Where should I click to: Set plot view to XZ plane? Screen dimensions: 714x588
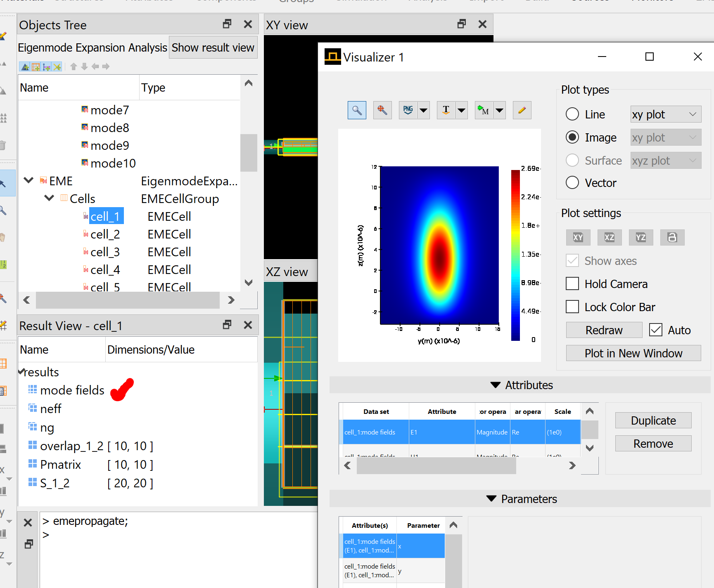pos(609,237)
